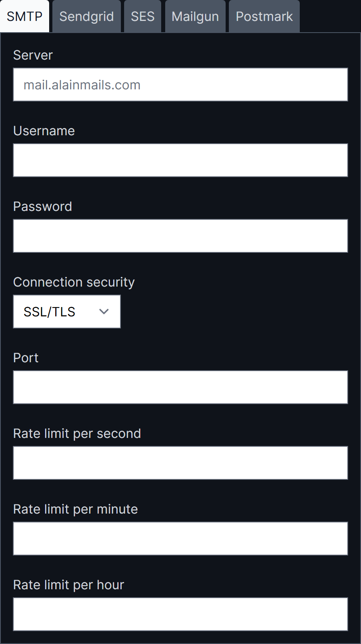Click the "Rate limit per hour" label

[x=68, y=585]
